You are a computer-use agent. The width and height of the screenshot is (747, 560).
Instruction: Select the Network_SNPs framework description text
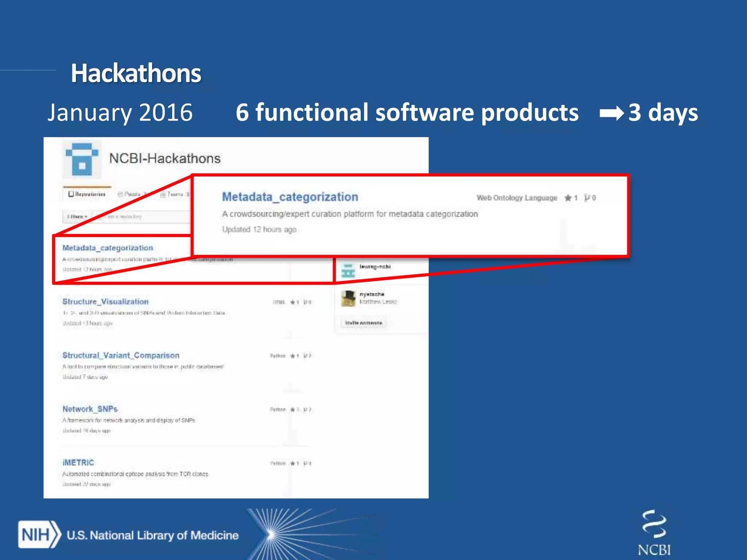pos(129,420)
